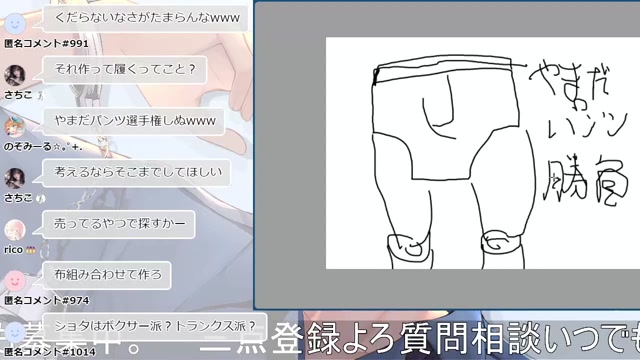Click the blue smiley avatar of 匿名コメント#1014
The width and height of the screenshot is (640, 360).
coord(15,333)
